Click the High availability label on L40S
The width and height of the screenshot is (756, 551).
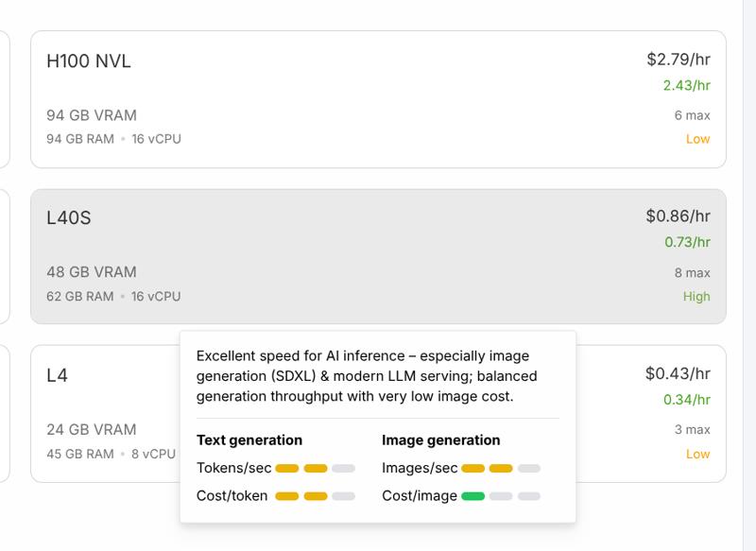click(x=696, y=296)
